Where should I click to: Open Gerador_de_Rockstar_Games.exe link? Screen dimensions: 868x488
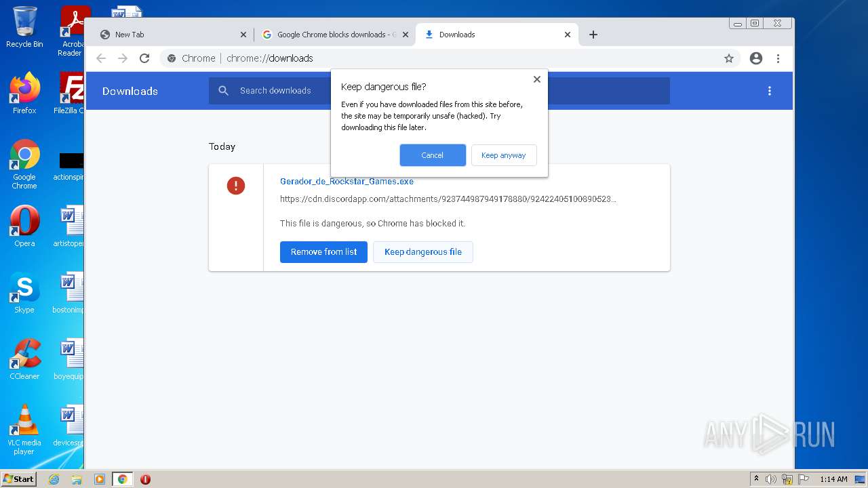(x=347, y=182)
